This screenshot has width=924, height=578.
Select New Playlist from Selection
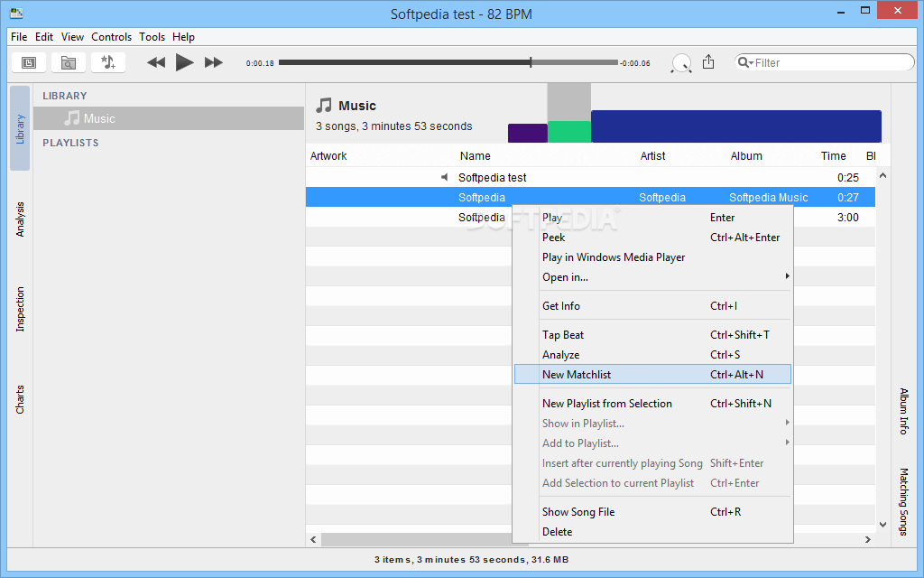tap(652, 404)
